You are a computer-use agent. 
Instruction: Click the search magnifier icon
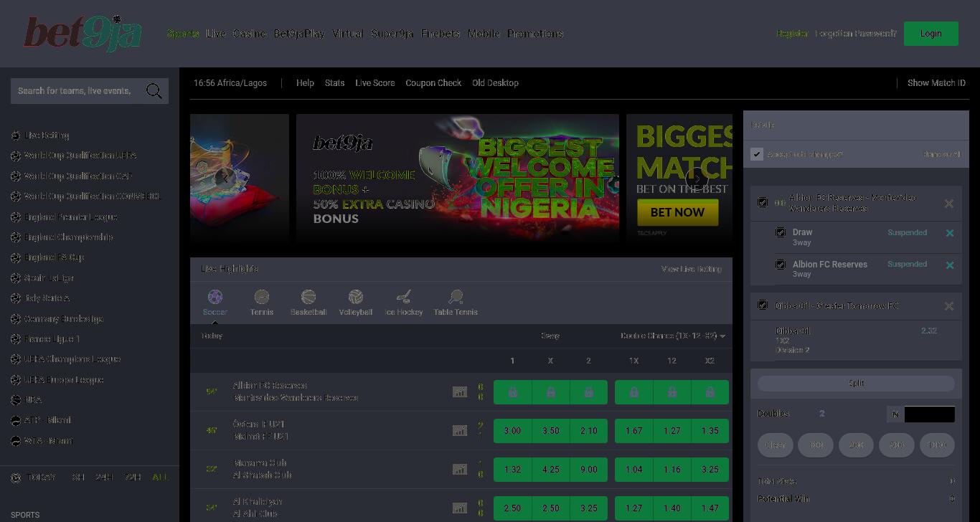(x=154, y=91)
